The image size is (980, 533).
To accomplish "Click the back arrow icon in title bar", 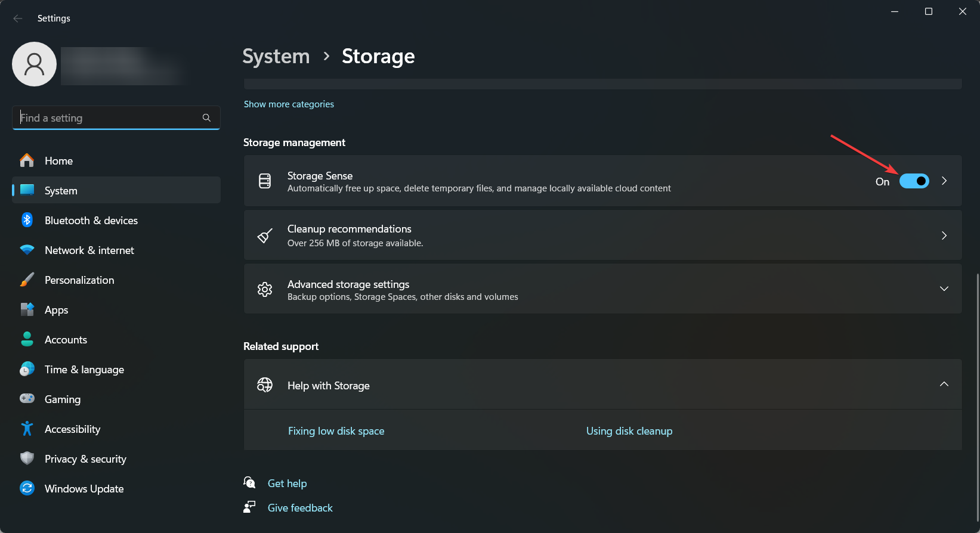I will click(x=18, y=18).
